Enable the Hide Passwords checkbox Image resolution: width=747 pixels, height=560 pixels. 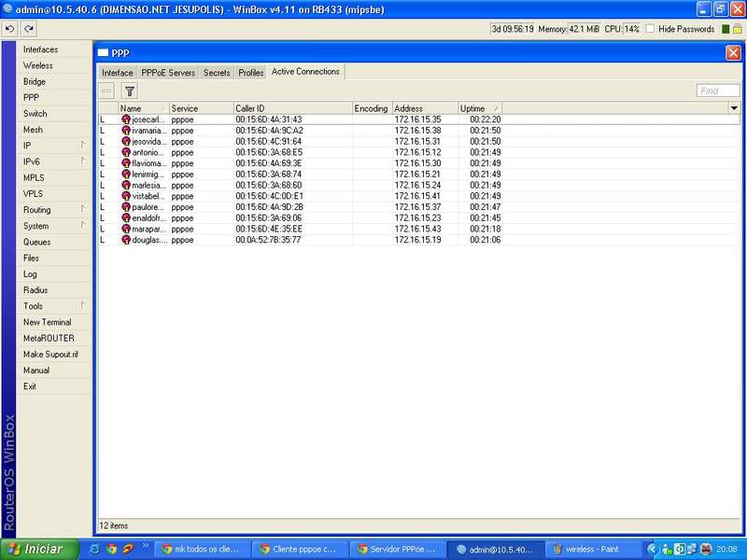[x=650, y=29]
